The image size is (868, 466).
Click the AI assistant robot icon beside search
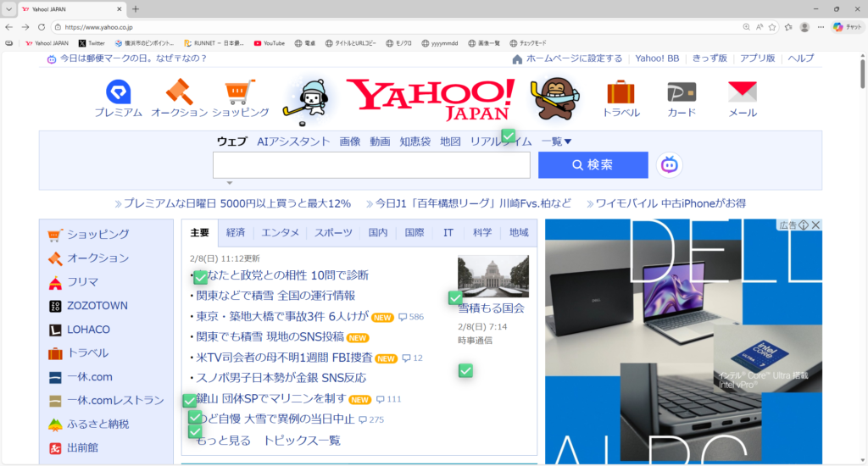click(x=670, y=165)
